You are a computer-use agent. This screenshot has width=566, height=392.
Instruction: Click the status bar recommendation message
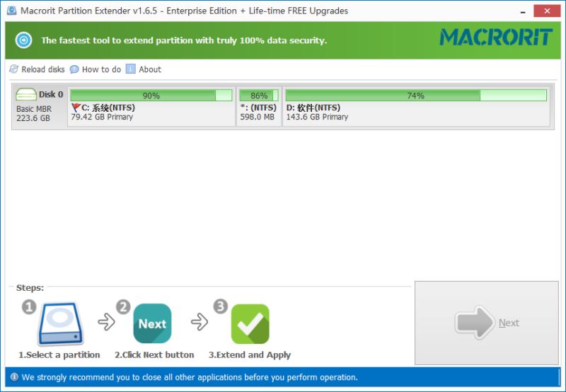pos(190,377)
